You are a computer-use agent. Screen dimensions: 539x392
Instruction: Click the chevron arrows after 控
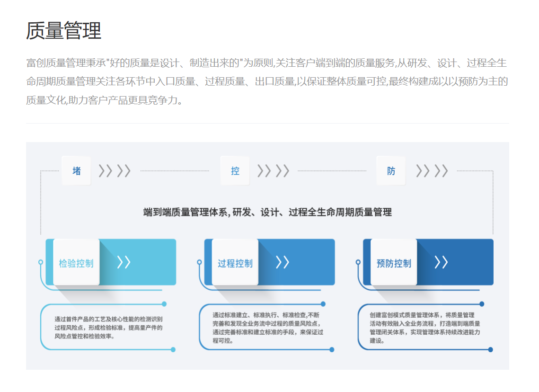coord(273,170)
